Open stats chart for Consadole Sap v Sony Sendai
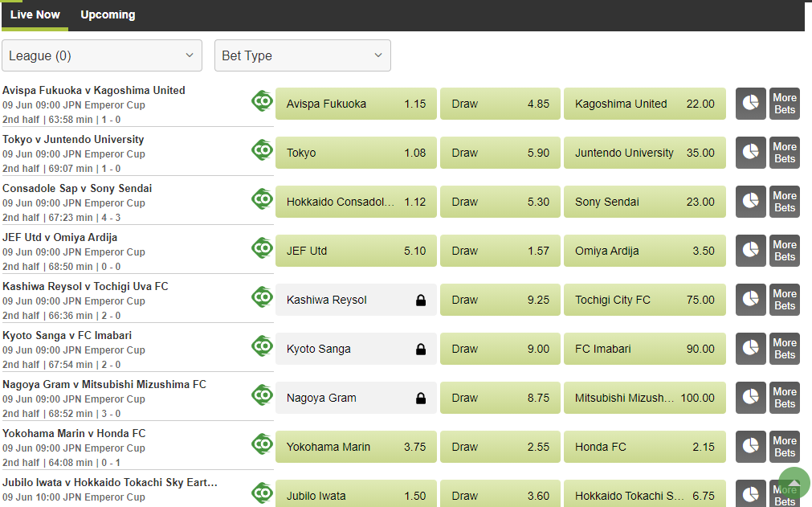Screen dimensions: 812x507 [750, 202]
